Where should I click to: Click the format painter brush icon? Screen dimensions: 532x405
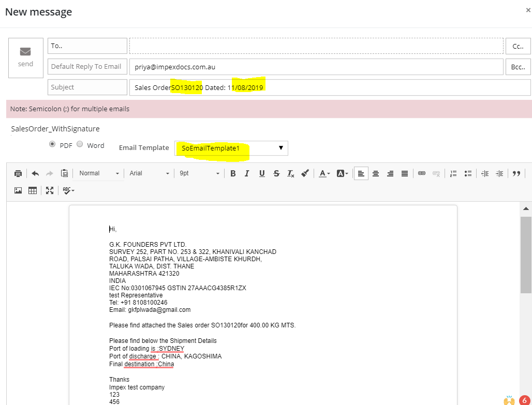coord(305,173)
